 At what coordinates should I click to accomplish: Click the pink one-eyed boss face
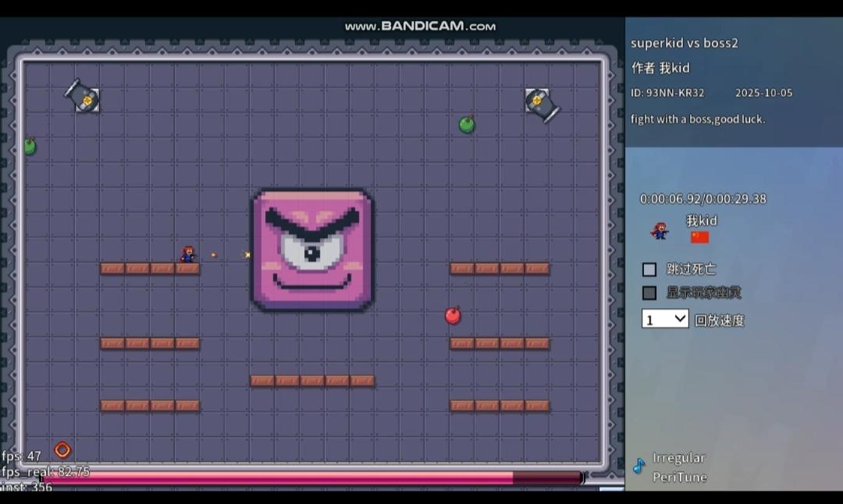(312, 250)
